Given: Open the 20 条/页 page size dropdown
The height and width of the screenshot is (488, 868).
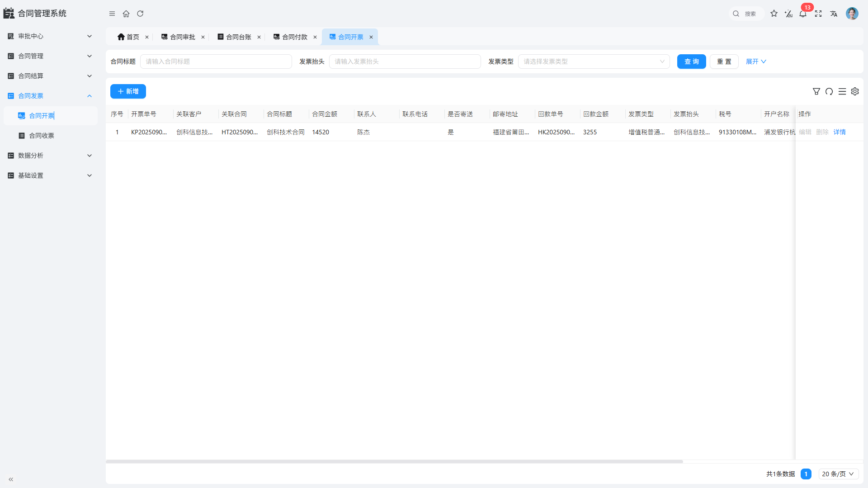Looking at the screenshot, I should [838, 474].
